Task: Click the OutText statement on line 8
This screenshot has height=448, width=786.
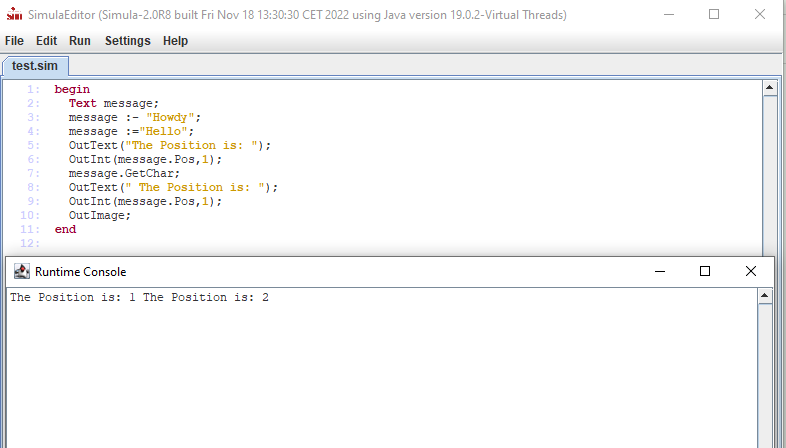Action: [173, 187]
